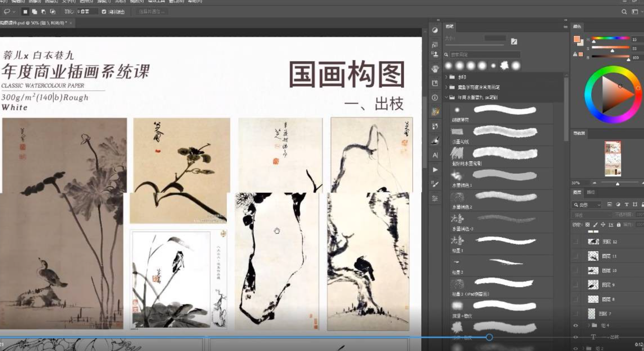Open the hand-shaped panel icon in the strip
Image resolution: width=644 pixels, height=351 pixels.
coord(435,69)
